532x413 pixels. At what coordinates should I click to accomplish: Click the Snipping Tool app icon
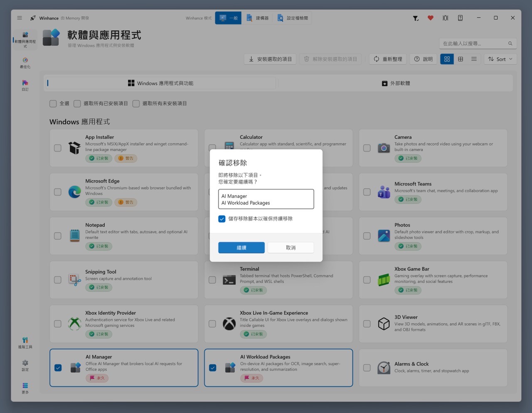tap(75, 280)
